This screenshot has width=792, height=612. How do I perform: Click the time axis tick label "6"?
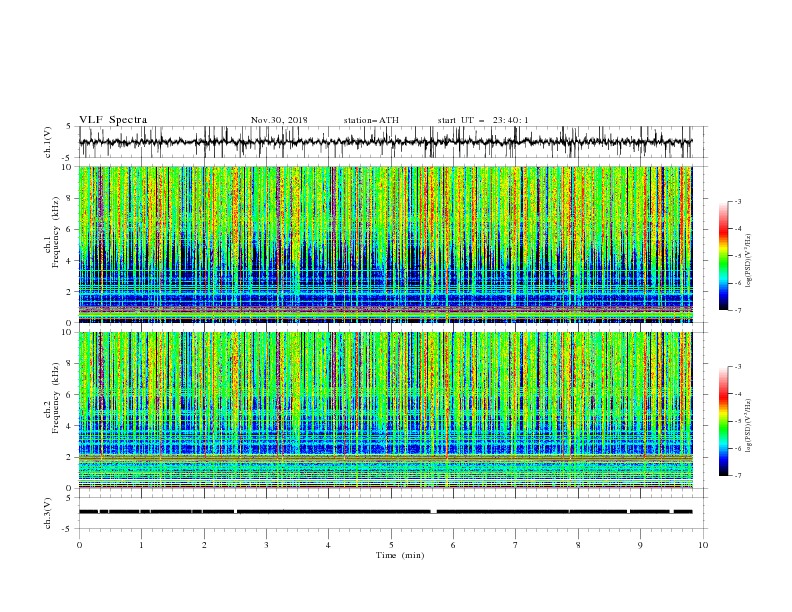tap(453, 545)
